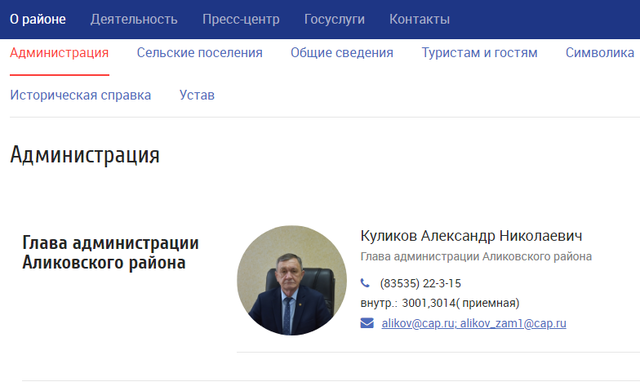Click the phone icon beside (83535) 22-3-15

pos(365,283)
